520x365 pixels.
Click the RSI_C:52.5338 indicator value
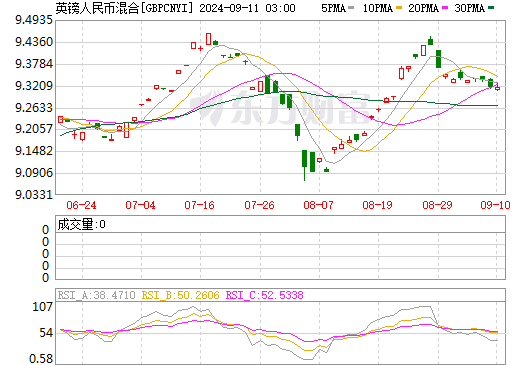pyautogui.click(x=265, y=295)
